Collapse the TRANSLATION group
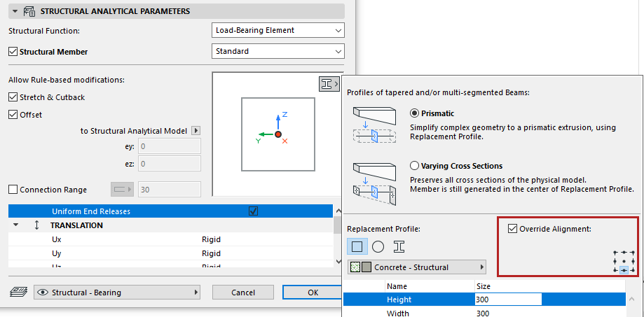The height and width of the screenshot is (317, 644). 16,225
